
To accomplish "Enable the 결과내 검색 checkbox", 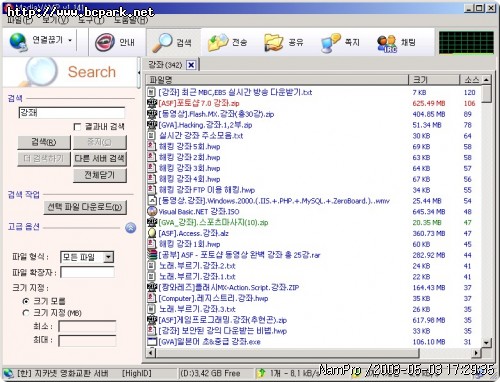I will point(77,127).
